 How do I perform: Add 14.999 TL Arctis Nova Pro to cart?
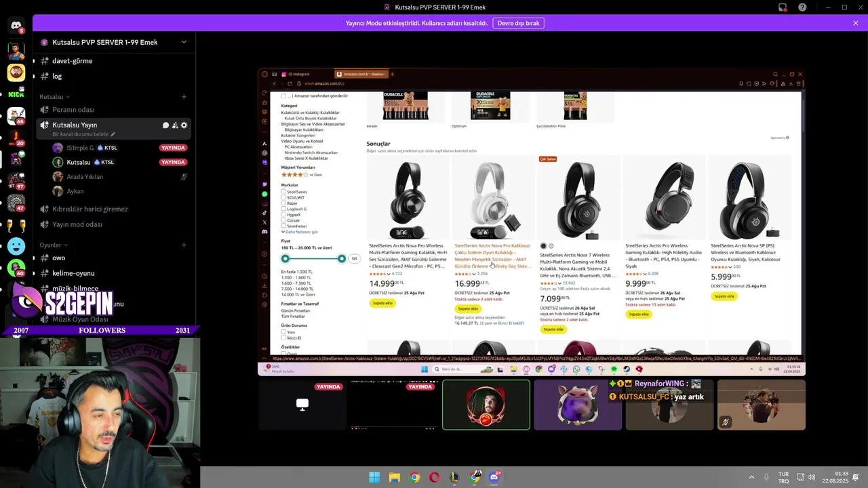click(x=382, y=303)
